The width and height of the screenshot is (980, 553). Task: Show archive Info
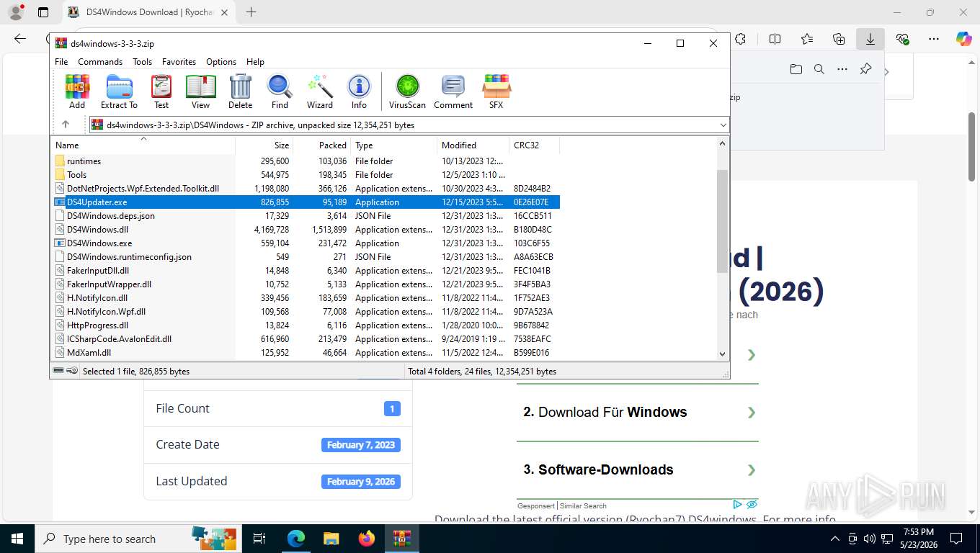359,91
